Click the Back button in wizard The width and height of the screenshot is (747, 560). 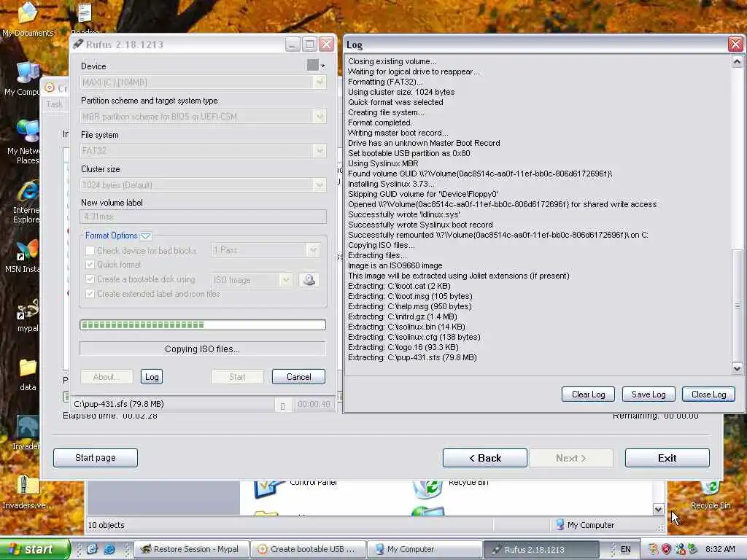[x=485, y=458]
